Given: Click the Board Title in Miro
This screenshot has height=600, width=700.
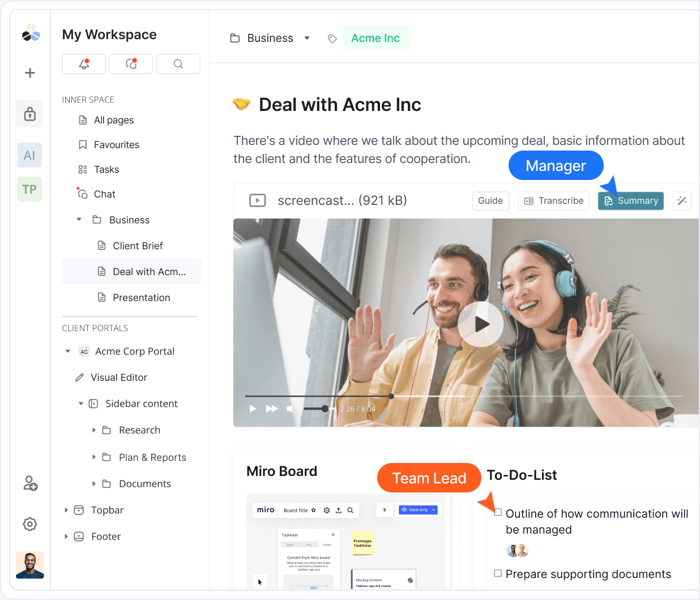Looking at the screenshot, I should pos(296,511).
